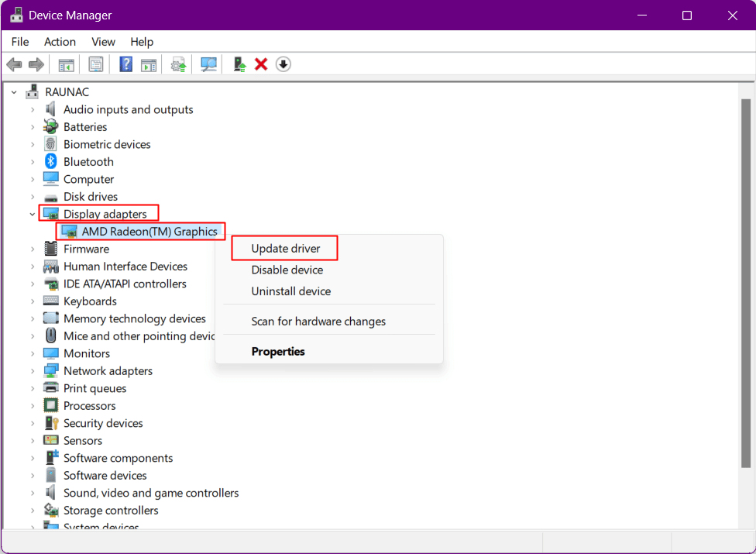Select the Storage controllers label
This screenshot has width=756, height=554.
click(111, 510)
